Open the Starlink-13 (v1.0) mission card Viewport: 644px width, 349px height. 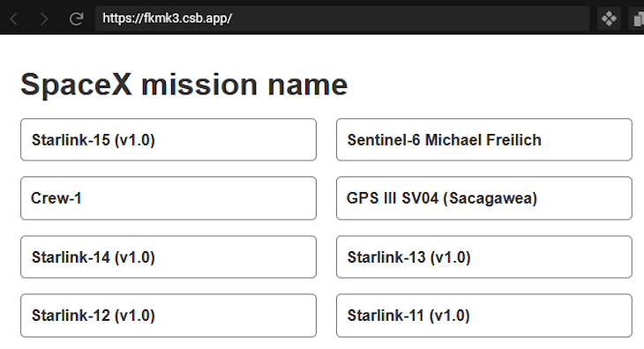[483, 257]
